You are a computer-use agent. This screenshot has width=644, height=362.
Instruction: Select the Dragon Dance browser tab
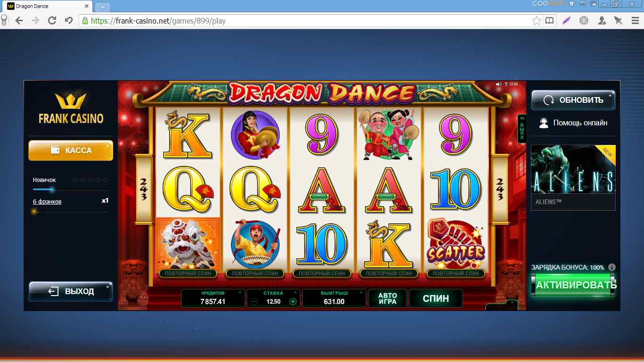(47, 6)
